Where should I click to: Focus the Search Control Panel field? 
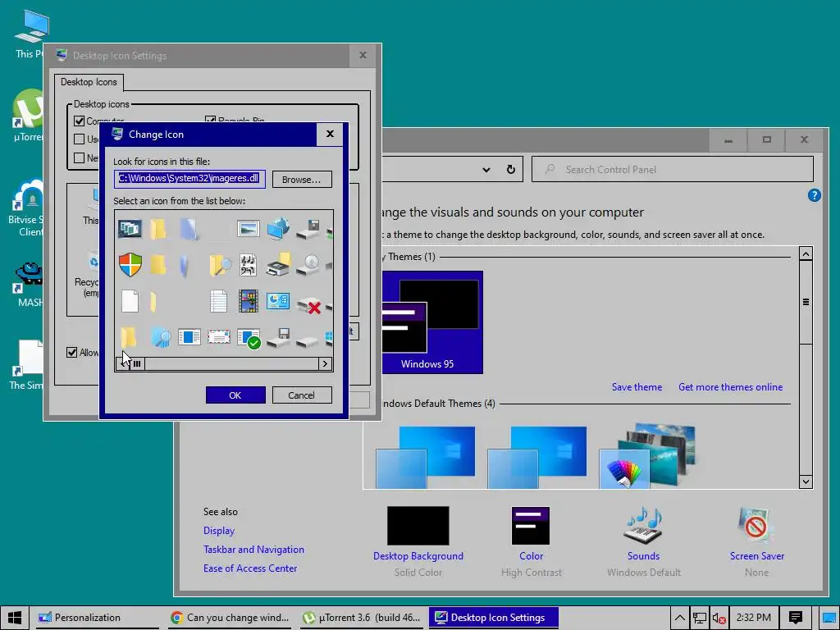(x=673, y=169)
